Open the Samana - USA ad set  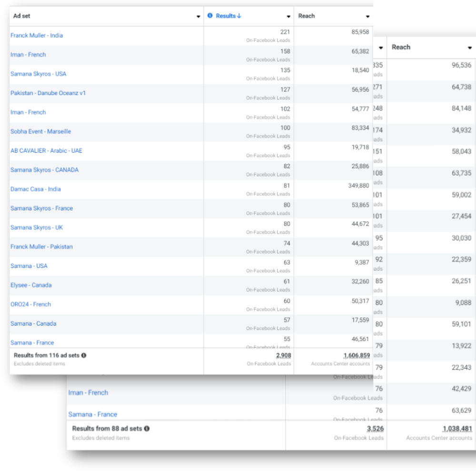click(29, 266)
